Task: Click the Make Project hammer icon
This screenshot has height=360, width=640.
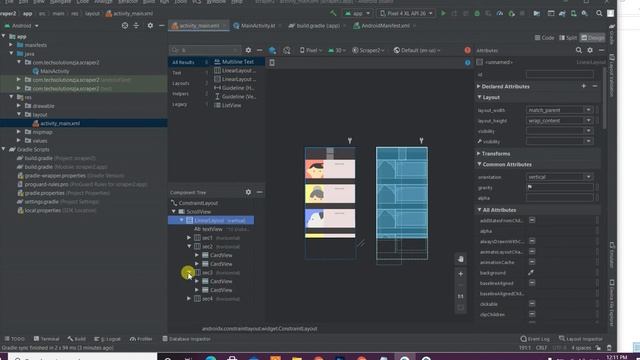Action: coord(333,13)
